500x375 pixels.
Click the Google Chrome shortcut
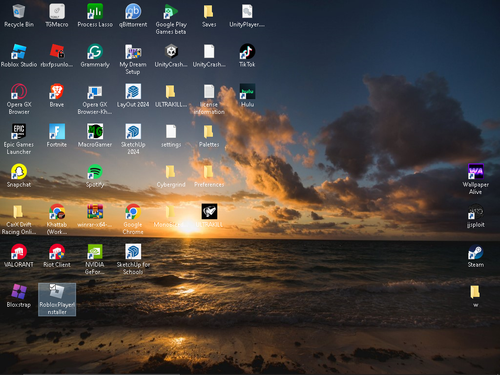(133, 212)
